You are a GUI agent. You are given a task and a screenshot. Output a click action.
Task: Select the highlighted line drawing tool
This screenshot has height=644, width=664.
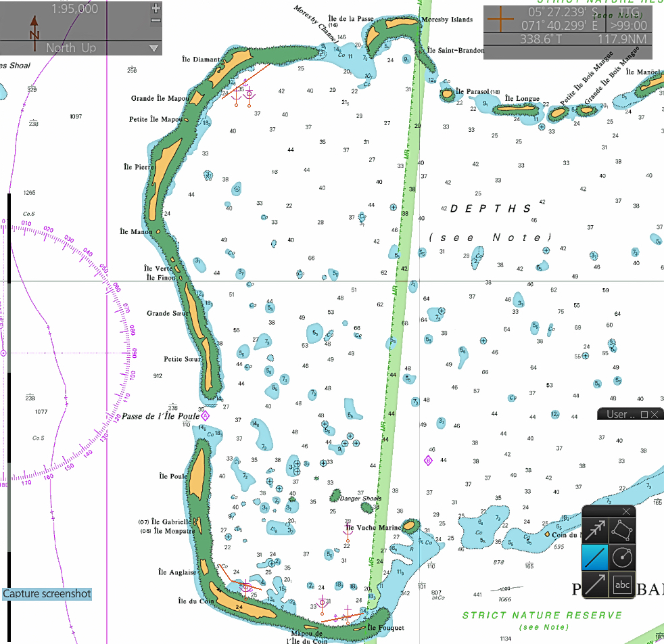[595, 557]
